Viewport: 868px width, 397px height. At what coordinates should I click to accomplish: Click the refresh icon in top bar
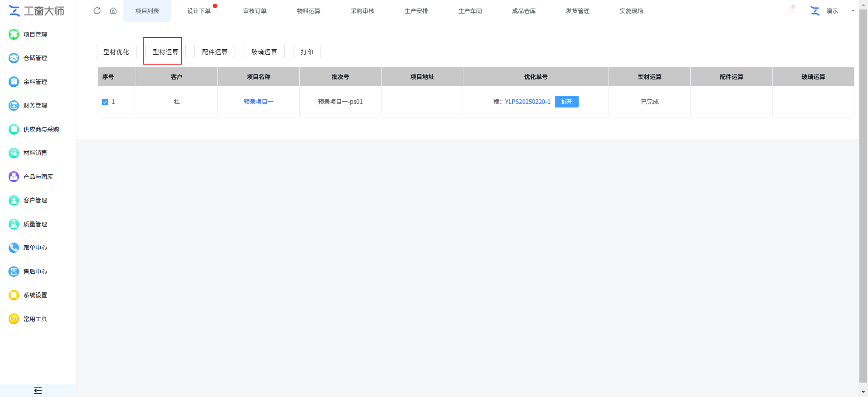[x=97, y=11]
